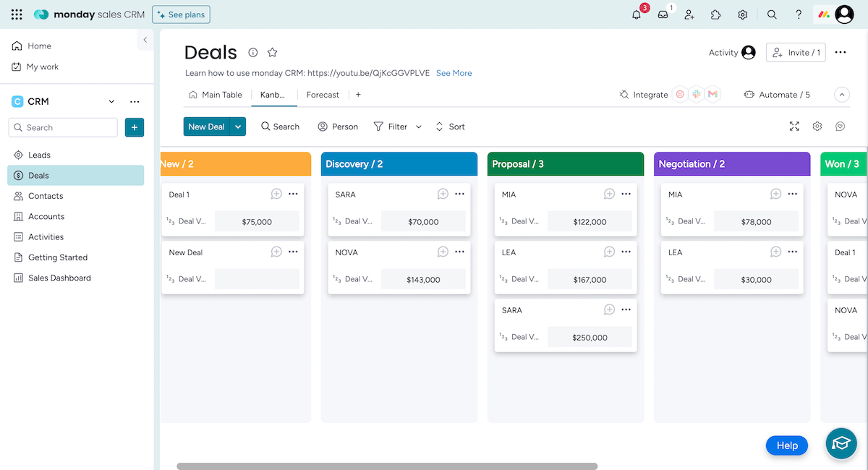868x470 pixels.
Task: Open Kanban view settings gear
Action: 817,127
